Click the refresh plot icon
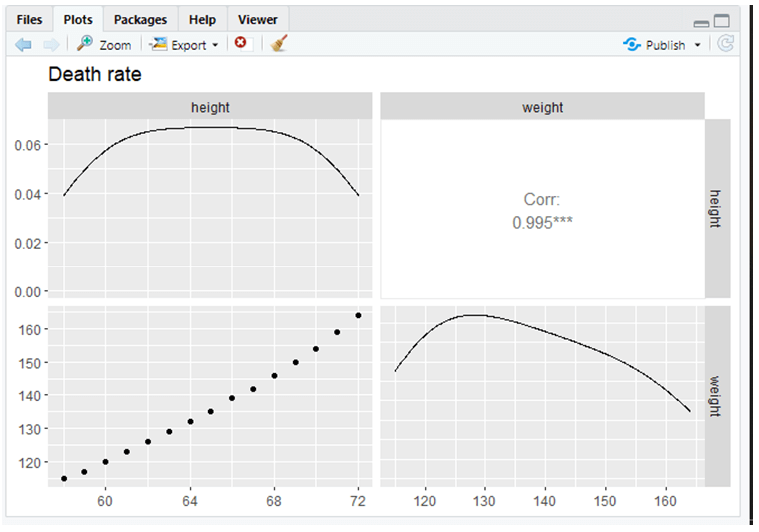 [x=726, y=44]
